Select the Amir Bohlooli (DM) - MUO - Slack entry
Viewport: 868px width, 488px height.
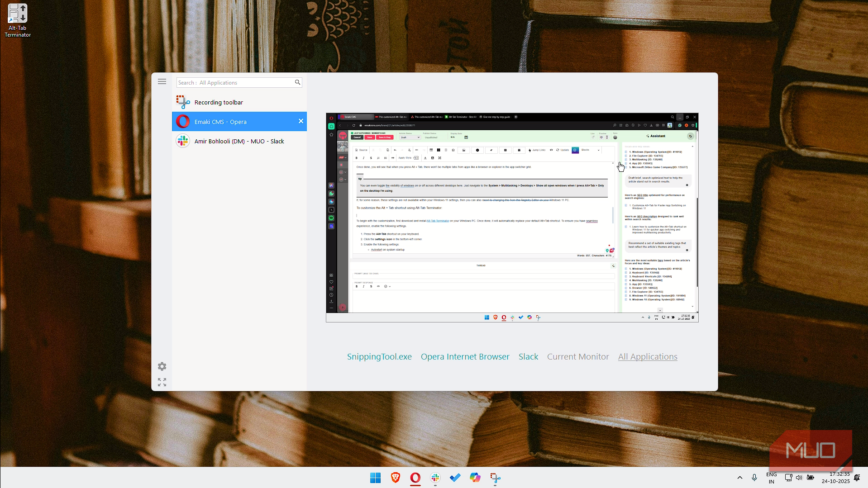coord(239,141)
